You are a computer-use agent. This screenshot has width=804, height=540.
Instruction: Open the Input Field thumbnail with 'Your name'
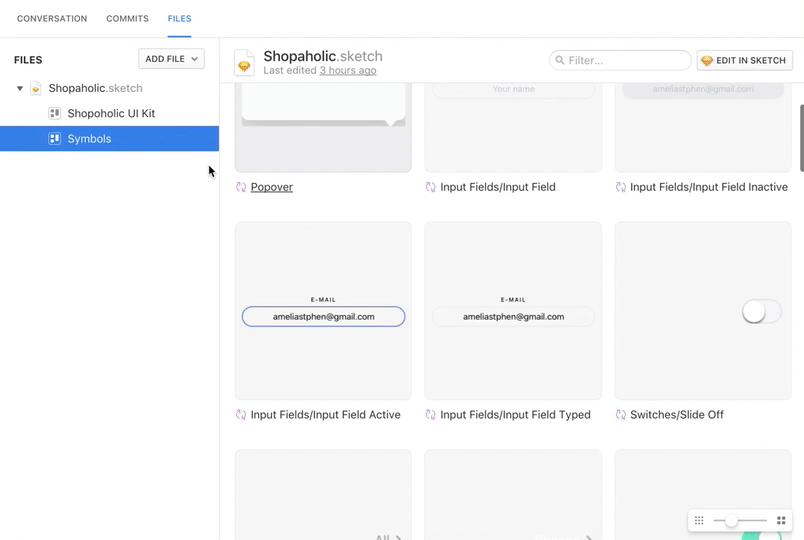513,127
